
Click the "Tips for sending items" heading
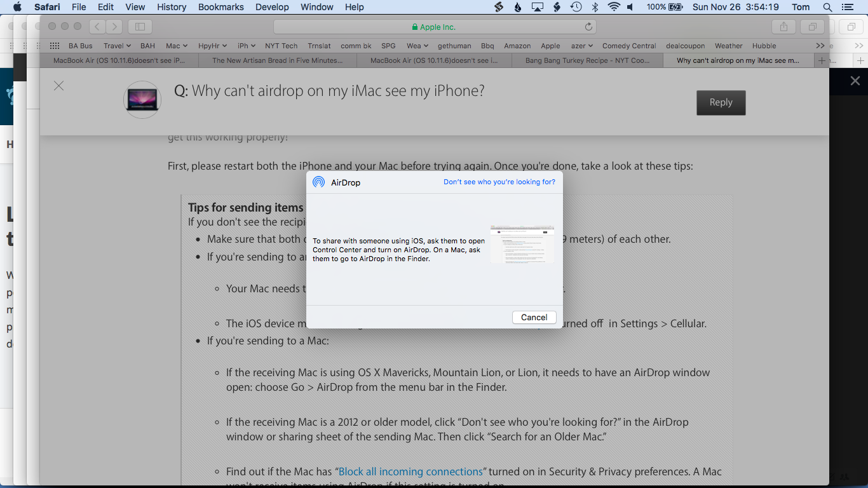pos(246,207)
